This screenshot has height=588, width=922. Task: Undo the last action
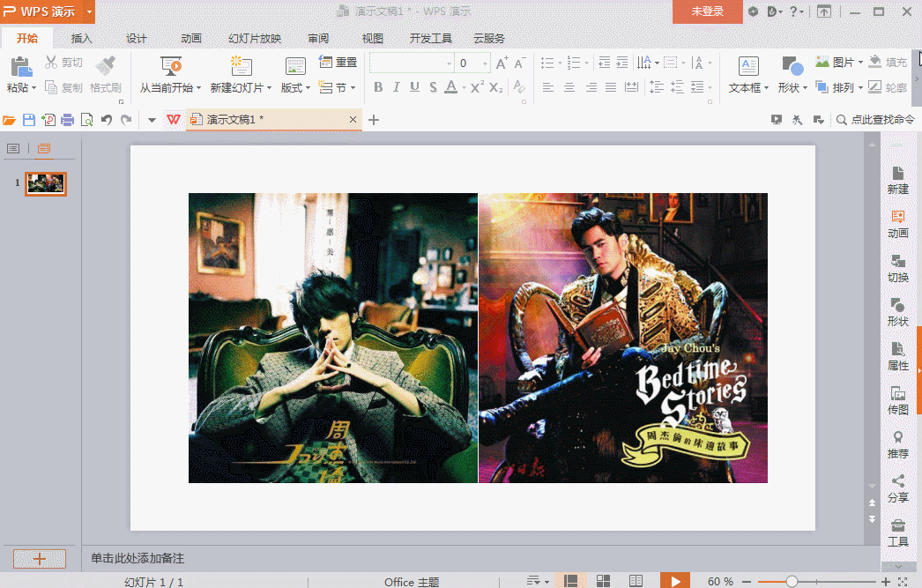click(x=107, y=120)
